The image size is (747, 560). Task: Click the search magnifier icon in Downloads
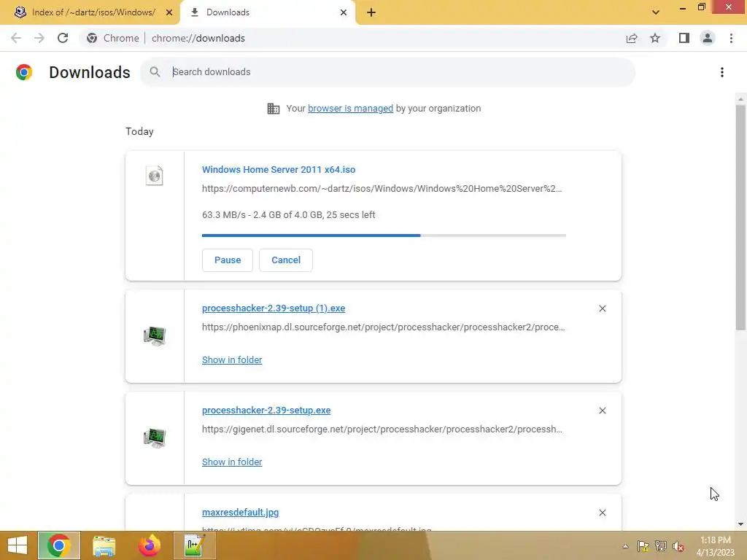pyautogui.click(x=155, y=72)
